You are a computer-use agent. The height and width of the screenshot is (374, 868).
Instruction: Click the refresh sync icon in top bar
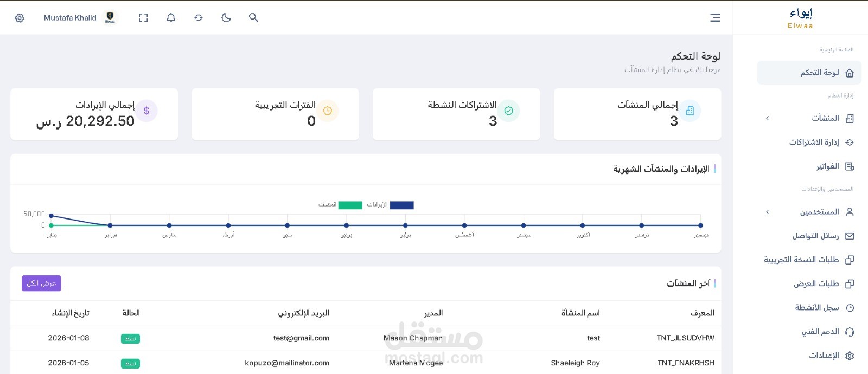(x=199, y=18)
